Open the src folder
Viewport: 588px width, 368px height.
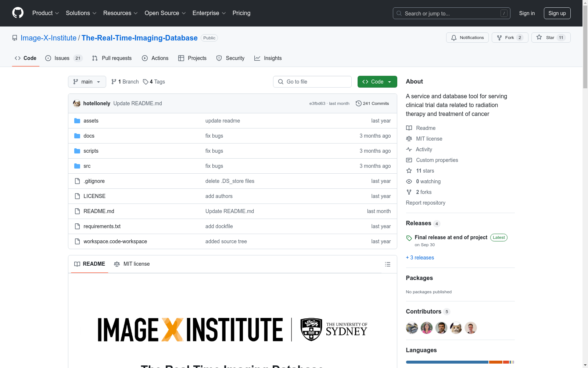click(x=87, y=166)
